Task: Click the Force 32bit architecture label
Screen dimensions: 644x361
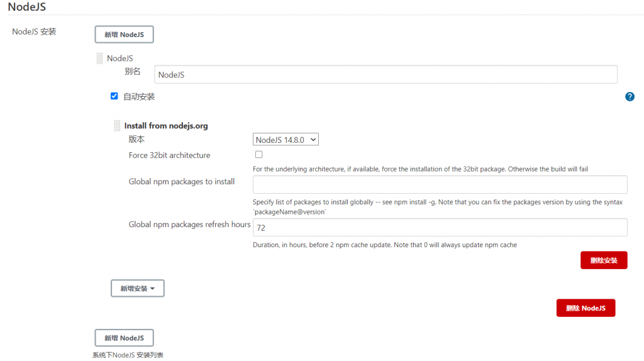Action: [x=169, y=155]
